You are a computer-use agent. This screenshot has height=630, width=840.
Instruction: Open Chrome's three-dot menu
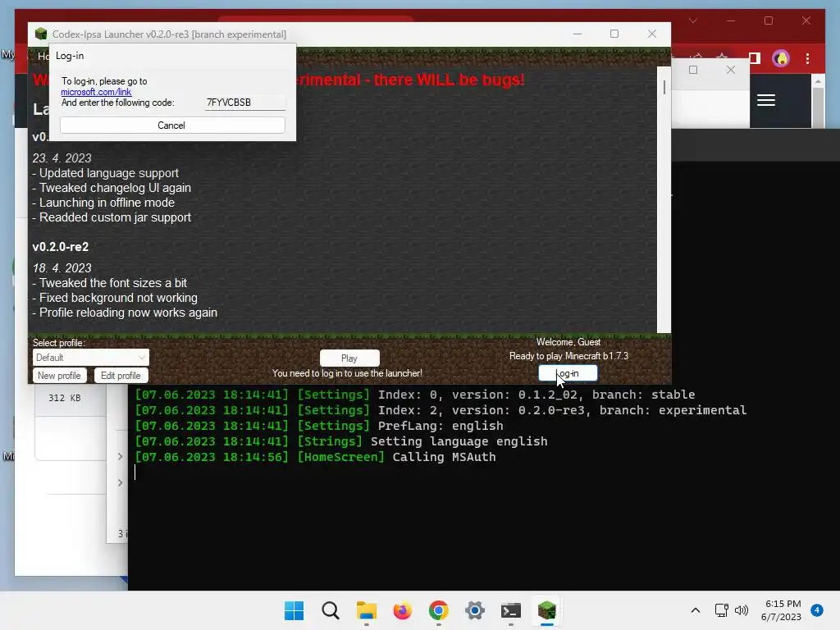click(x=807, y=58)
